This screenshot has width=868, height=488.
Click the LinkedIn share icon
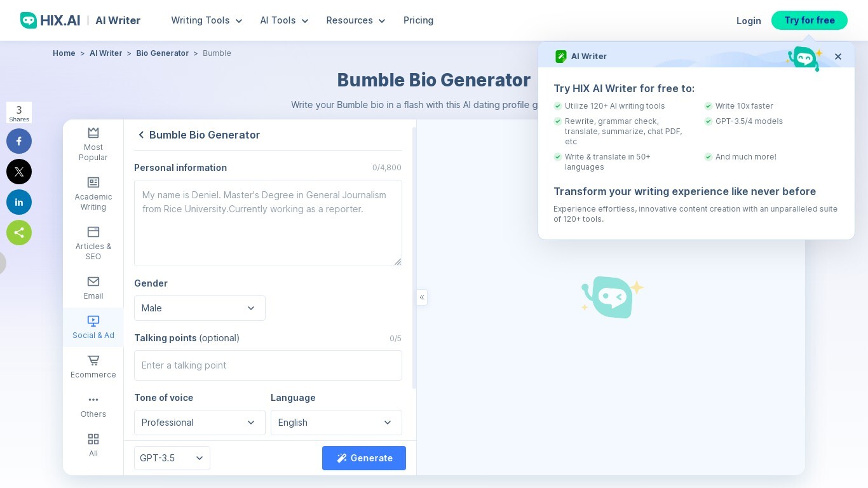coord(19,202)
